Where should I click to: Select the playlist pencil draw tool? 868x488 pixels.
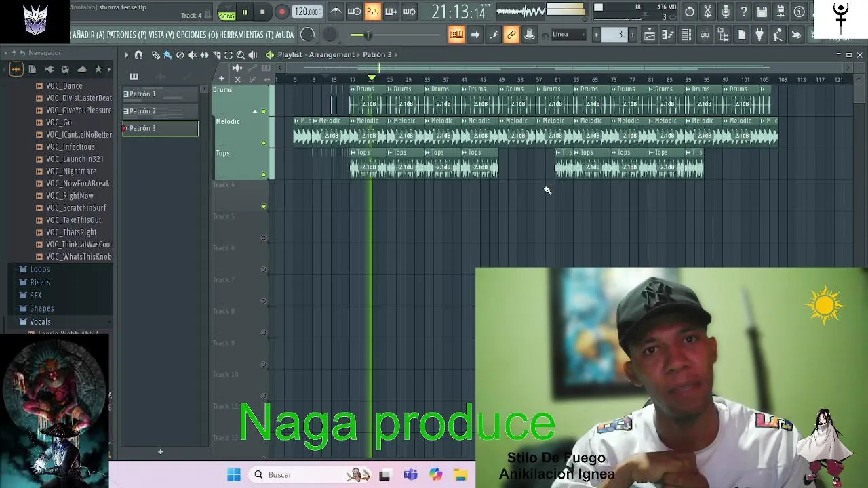click(156, 55)
